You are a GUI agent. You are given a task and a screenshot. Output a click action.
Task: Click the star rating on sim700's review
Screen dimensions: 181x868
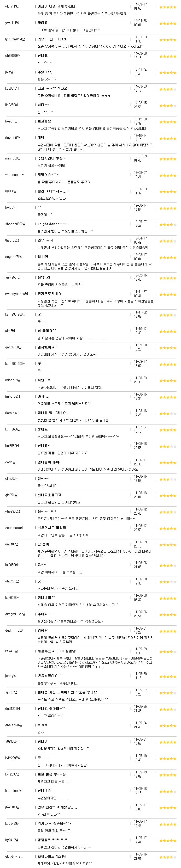tap(168, 479)
